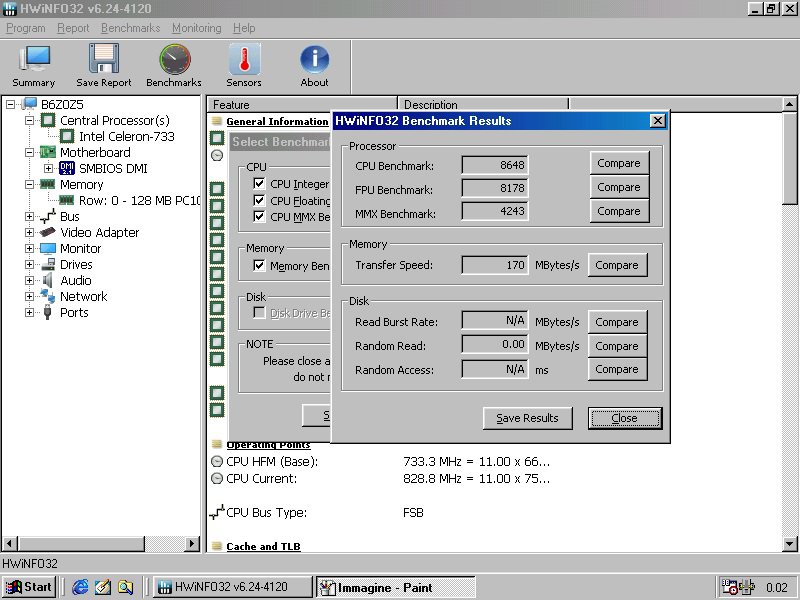Expand the Video Adapter tree node
Screen dimensions: 800x600
[30, 232]
